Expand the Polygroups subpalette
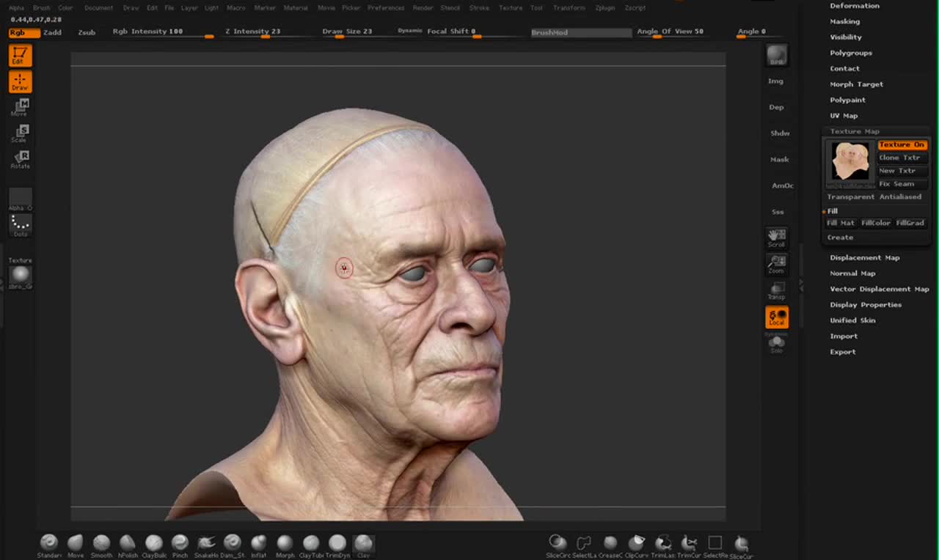This screenshot has height=560, width=939. 850,53
